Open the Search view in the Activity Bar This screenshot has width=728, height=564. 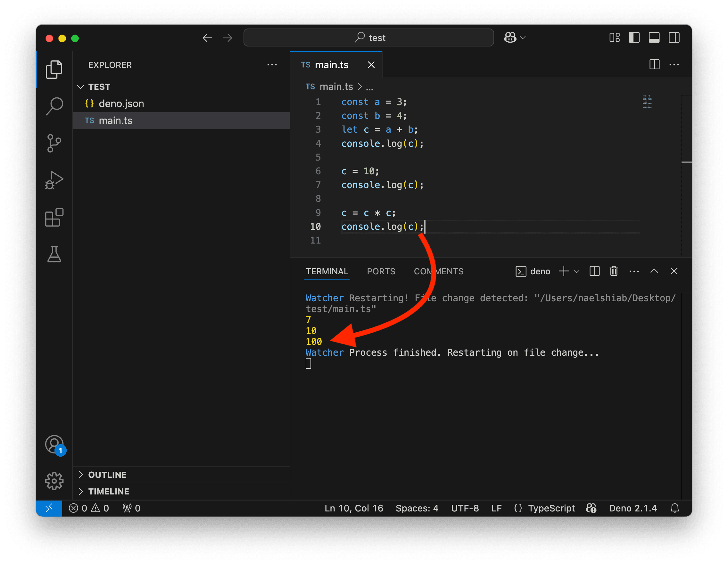pyautogui.click(x=54, y=106)
